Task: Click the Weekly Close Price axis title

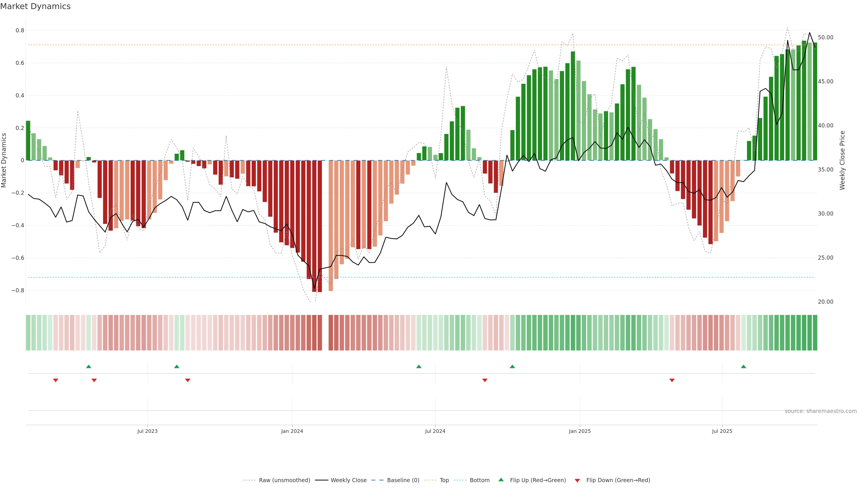Action: tap(842, 160)
